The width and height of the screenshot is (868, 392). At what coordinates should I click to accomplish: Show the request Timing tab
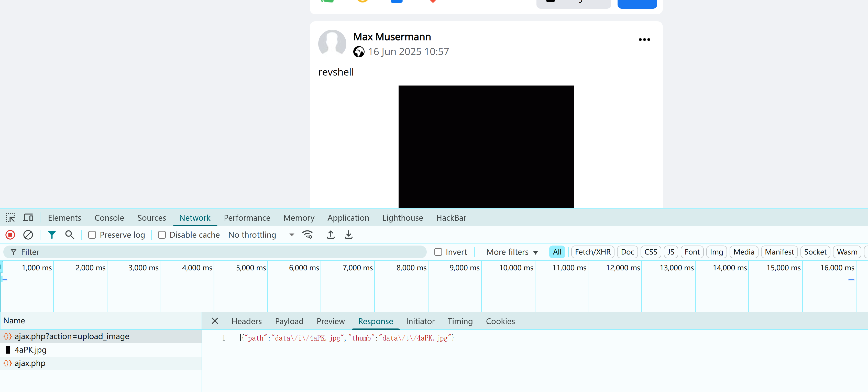460,321
